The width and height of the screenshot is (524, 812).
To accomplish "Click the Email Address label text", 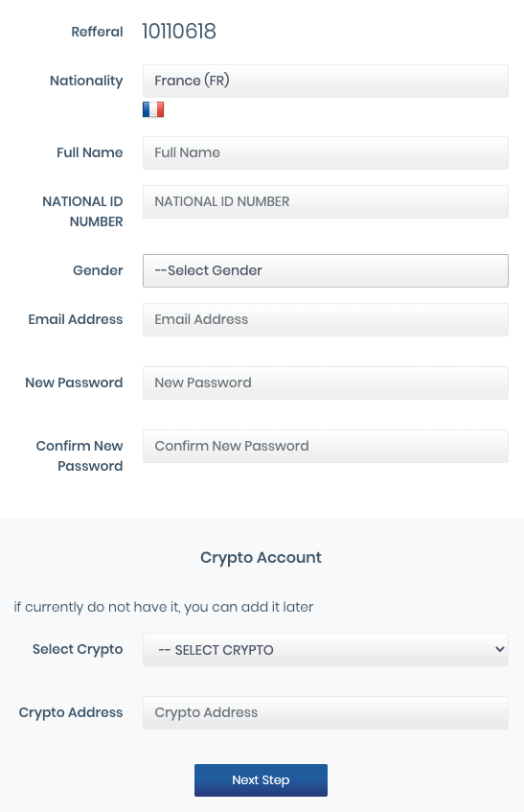I will [76, 319].
